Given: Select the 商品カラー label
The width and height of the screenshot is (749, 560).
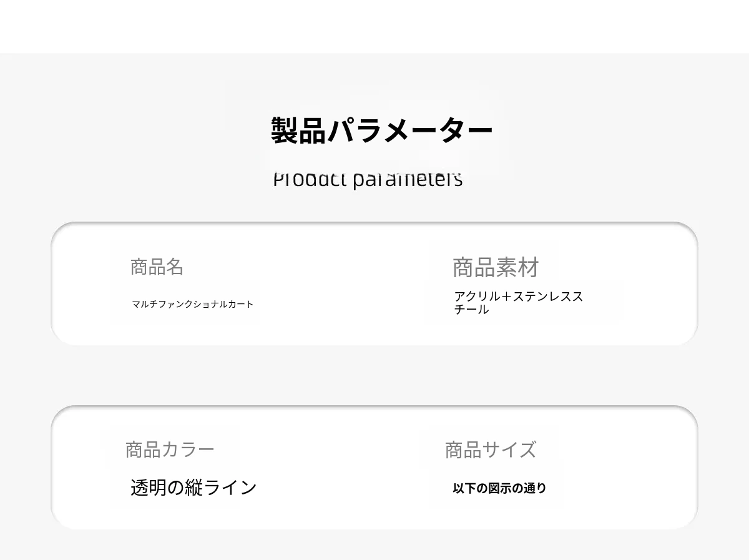Looking at the screenshot, I should coord(170,449).
